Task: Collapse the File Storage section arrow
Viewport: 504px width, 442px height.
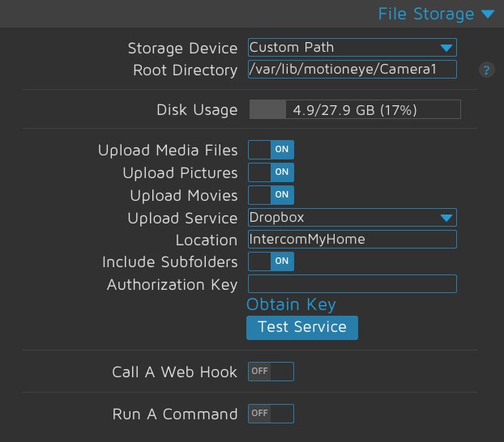Action: (488, 14)
